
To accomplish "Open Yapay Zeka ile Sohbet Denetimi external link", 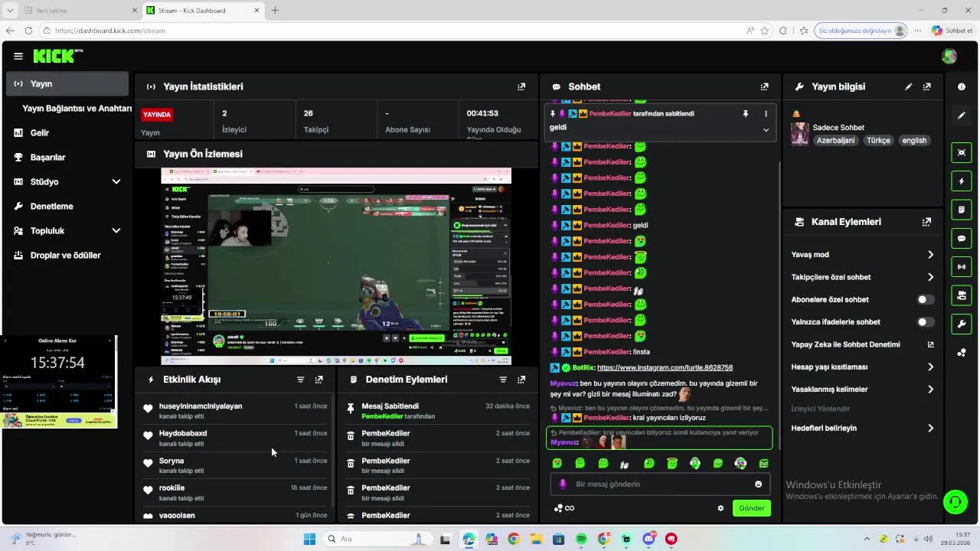I will [x=930, y=344].
